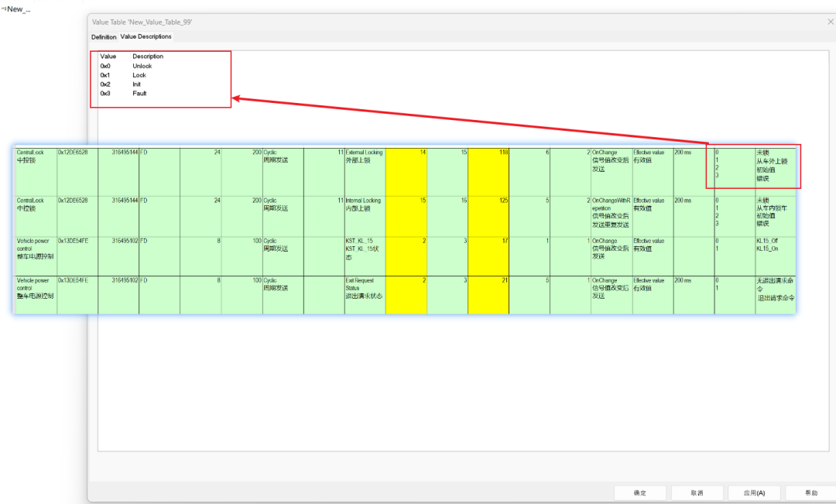Expand the New_... tree node icon
The height and width of the screenshot is (504, 836).
[3, 9]
